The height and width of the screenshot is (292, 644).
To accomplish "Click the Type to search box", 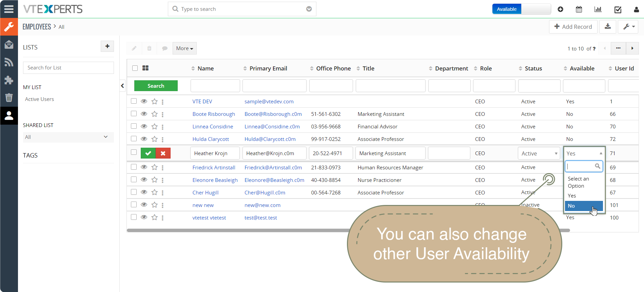I will (x=242, y=9).
